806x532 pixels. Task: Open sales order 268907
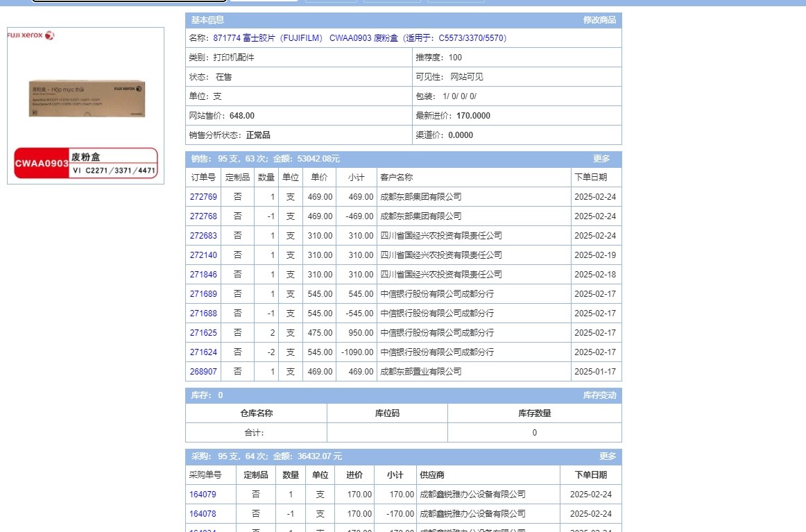[x=203, y=372]
